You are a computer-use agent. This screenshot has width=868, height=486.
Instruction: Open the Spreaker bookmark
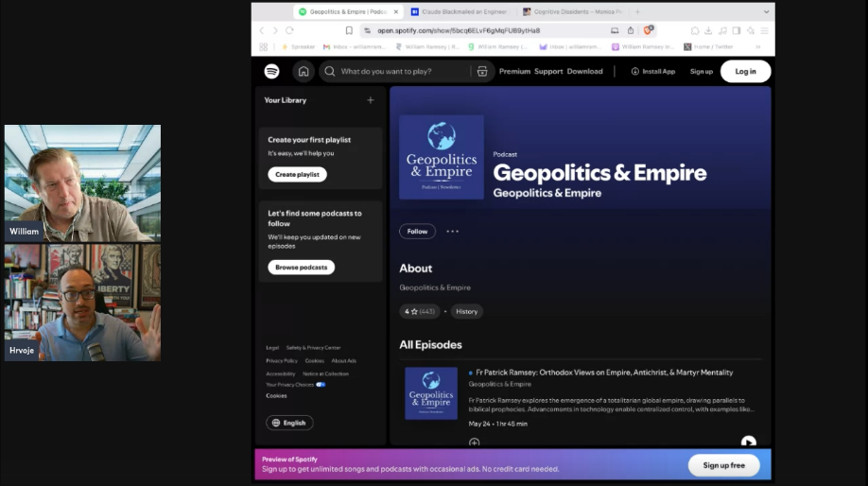tap(299, 47)
